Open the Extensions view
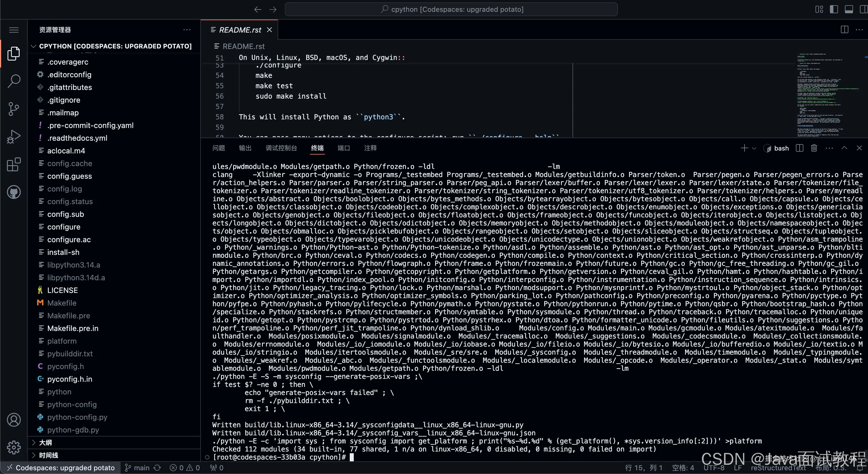Screen dimensions: 868x474 [14, 164]
